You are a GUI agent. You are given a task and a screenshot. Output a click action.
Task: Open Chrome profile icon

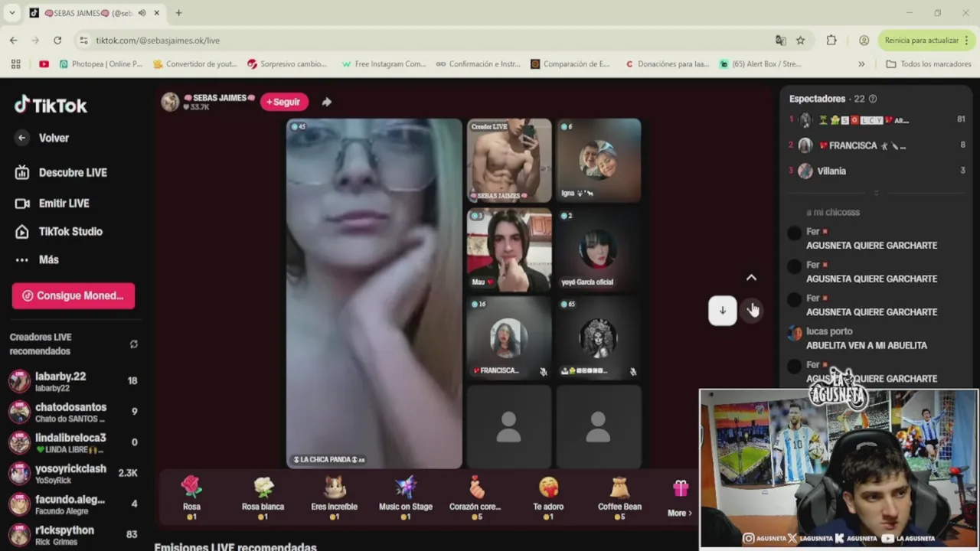864,41
